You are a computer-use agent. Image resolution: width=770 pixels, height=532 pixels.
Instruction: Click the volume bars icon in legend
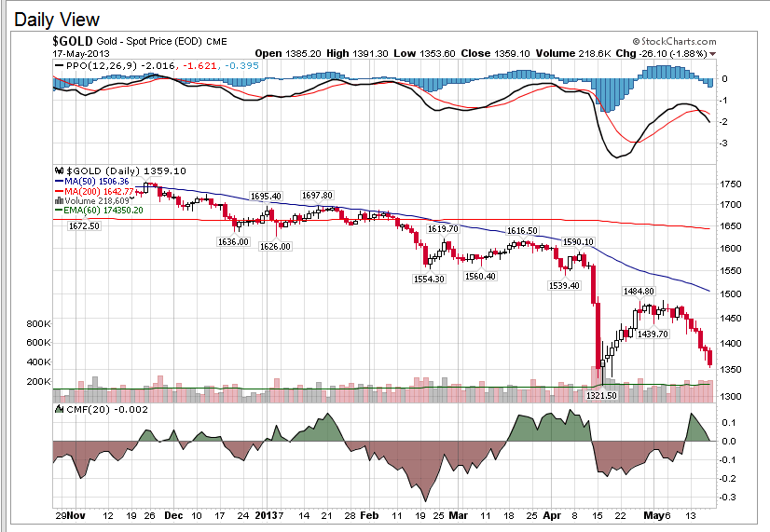pos(60,200)
